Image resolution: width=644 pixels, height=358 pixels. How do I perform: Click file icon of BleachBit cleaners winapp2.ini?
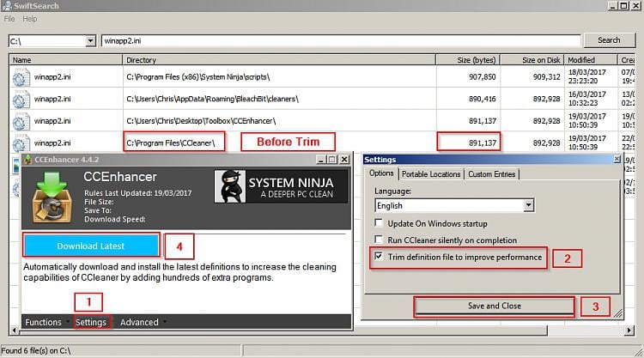(21, 100)
